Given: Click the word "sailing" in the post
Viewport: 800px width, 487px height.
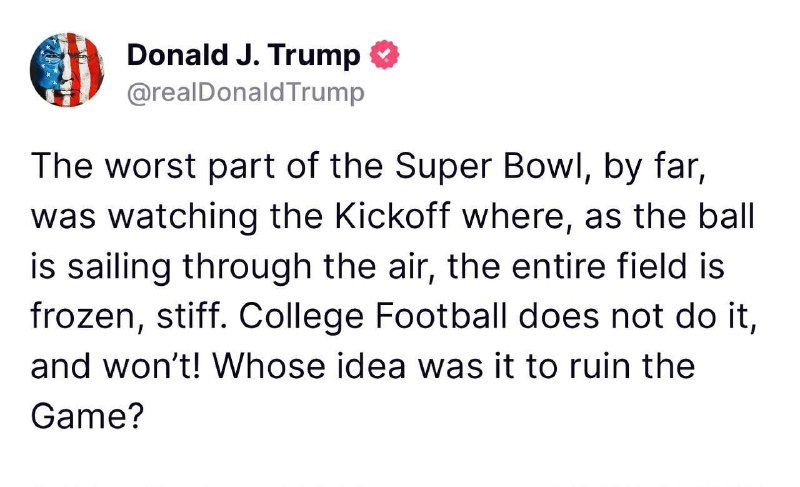Looking at the screenshot, I should pyautogui.click(x=119, y=268).
